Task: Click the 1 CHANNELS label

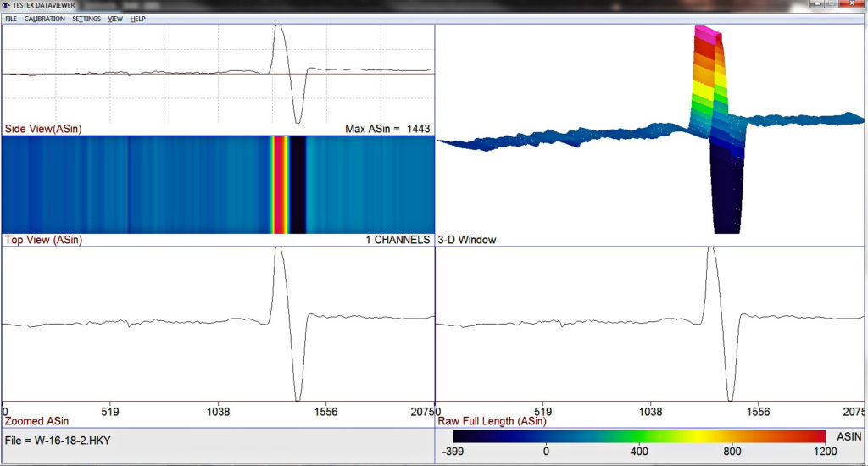Action: pyautogui.click(x=398, y=240)
